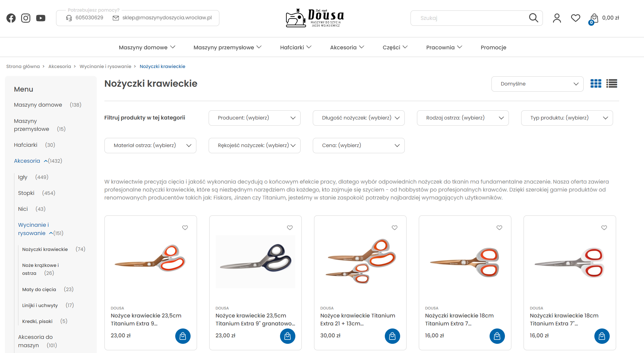Click the search magnifier icon
Image resolution: width=644 pixels, height=353 pixels.
533,18
